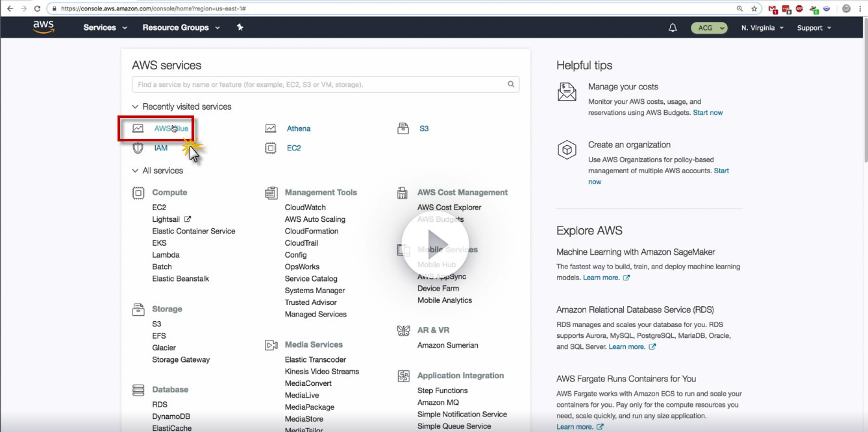Open Amazon Sumerian service
The image size is (868, 432).
pos(448,345)
